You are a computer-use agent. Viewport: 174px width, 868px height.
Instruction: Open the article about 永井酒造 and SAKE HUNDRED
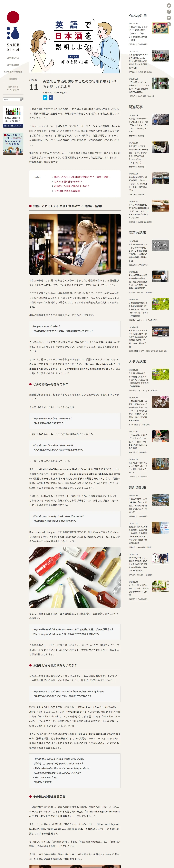[x=138, y=535]
